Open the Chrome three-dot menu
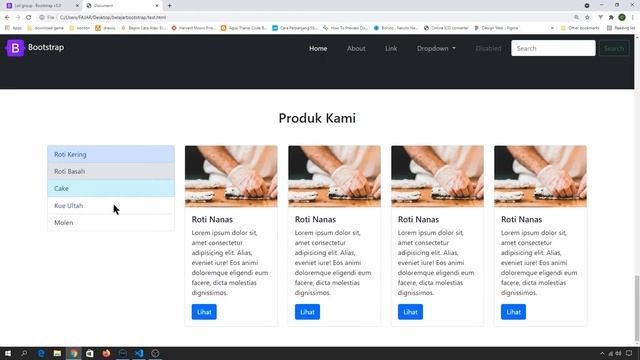 pyautogui.click(x=633, y=18)
